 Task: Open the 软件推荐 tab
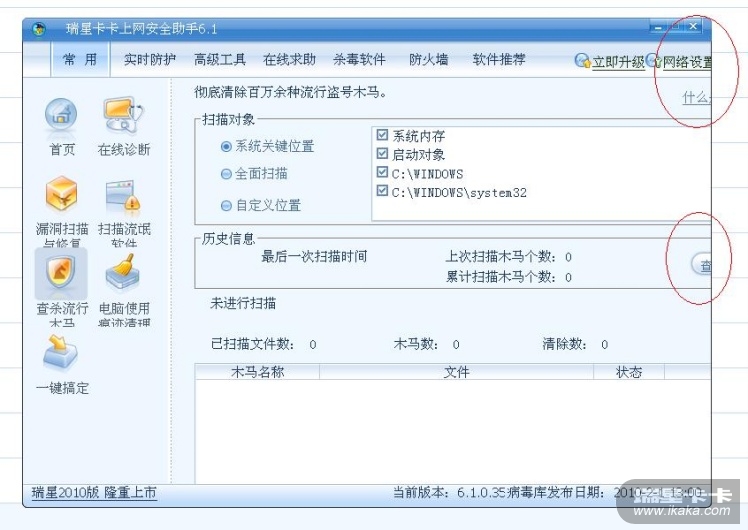[x=499, y=60]
